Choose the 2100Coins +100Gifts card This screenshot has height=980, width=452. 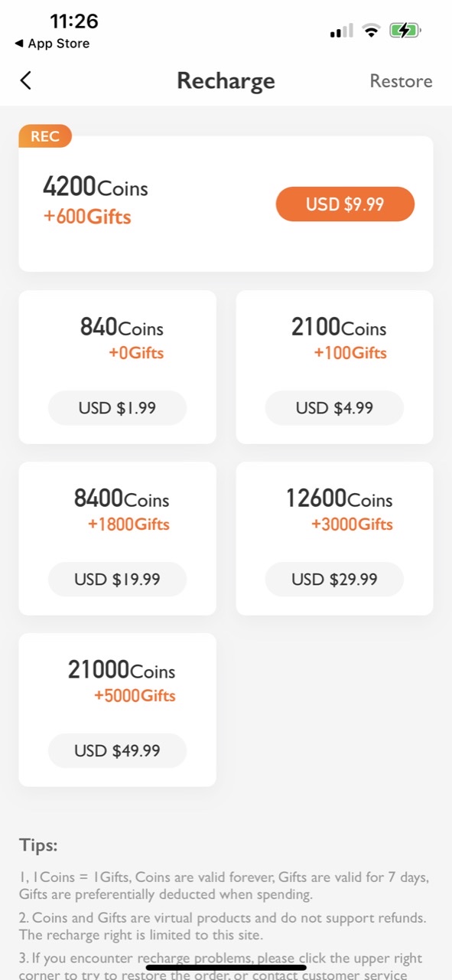point(334,367)
